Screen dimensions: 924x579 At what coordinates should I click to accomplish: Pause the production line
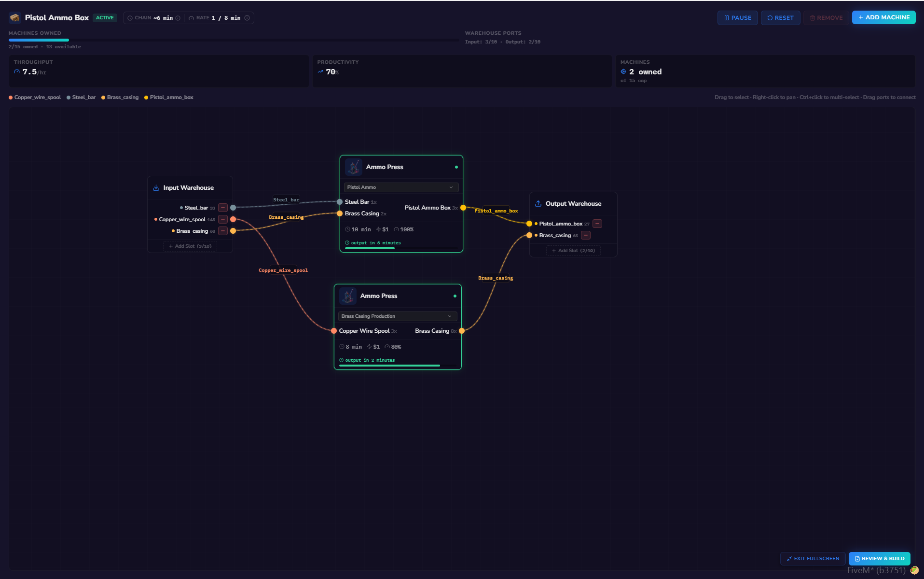pyautogui.click(x=738, y=18)
